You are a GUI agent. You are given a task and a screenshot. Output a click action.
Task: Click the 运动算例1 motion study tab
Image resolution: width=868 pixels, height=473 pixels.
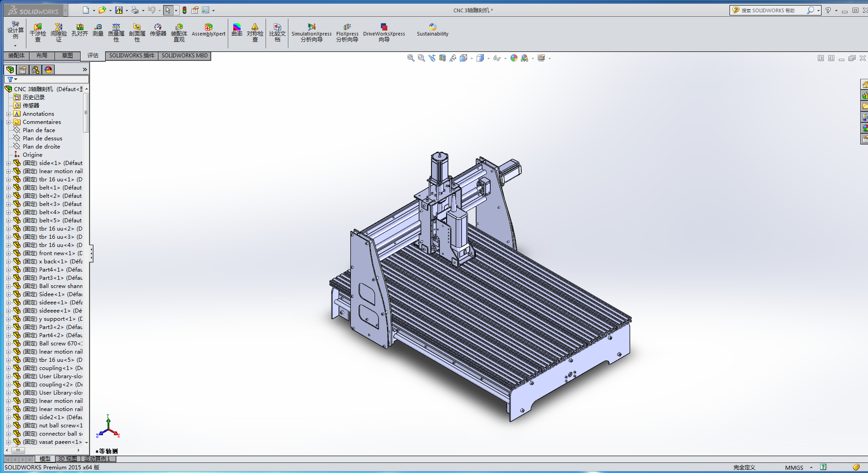coord(97,459)
